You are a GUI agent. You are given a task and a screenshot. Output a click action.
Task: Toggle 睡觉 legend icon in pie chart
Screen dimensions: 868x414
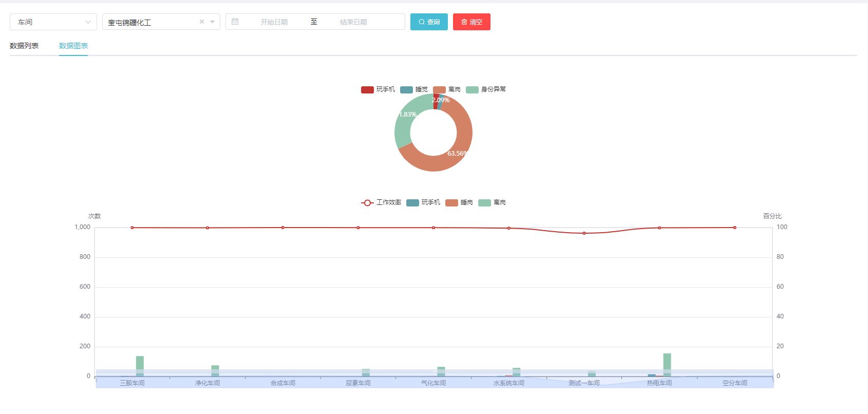pos(406,90)
